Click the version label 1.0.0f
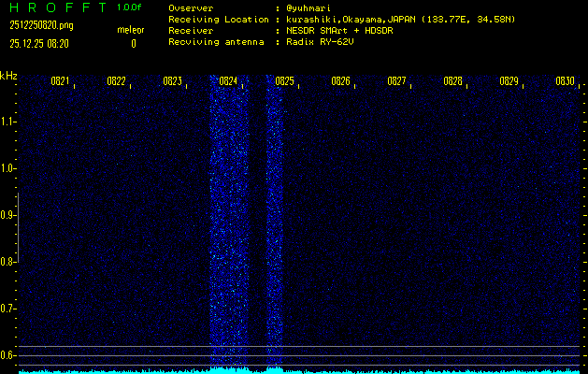Image resolution: width=588 pixels, height=374 pixels. [x=129, y=7]
